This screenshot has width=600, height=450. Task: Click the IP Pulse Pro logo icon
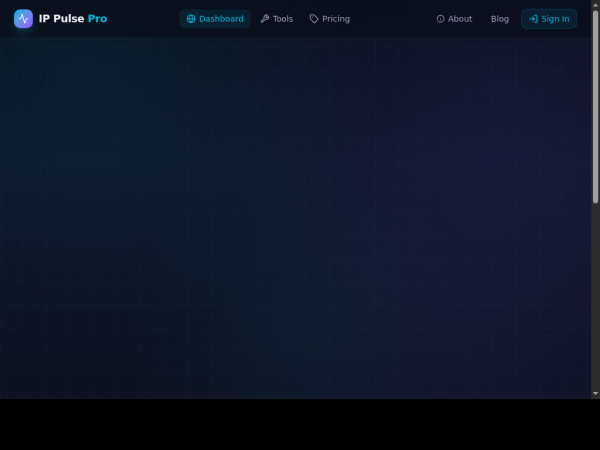(x=23, y=19)
